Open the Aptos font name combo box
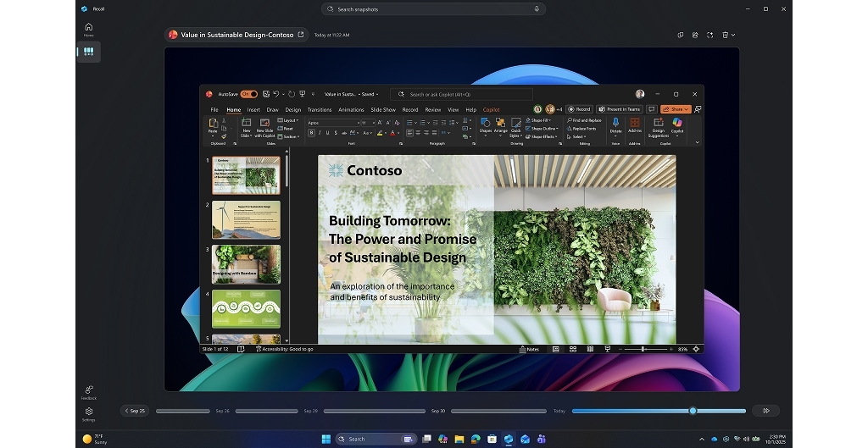Image resolution: width=868 pixels, height=448 pixels. coord(334,123)
